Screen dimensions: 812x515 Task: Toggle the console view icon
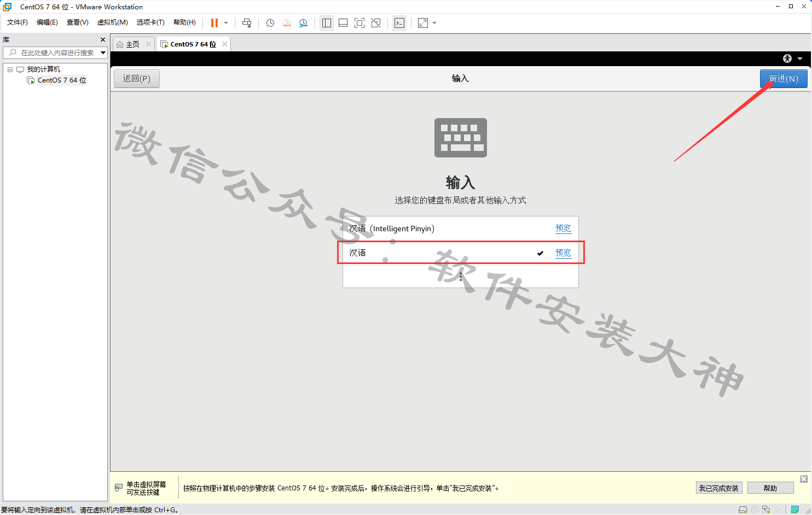point(399,23)
